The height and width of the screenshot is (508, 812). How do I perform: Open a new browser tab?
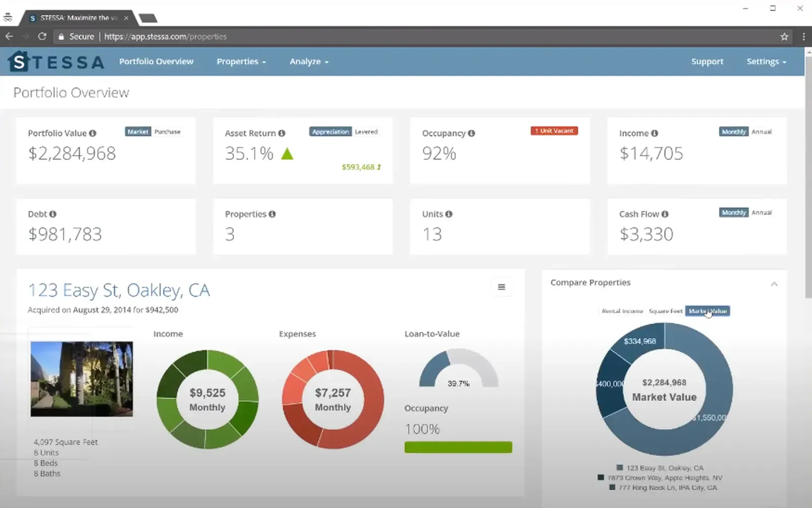point(148,18)
